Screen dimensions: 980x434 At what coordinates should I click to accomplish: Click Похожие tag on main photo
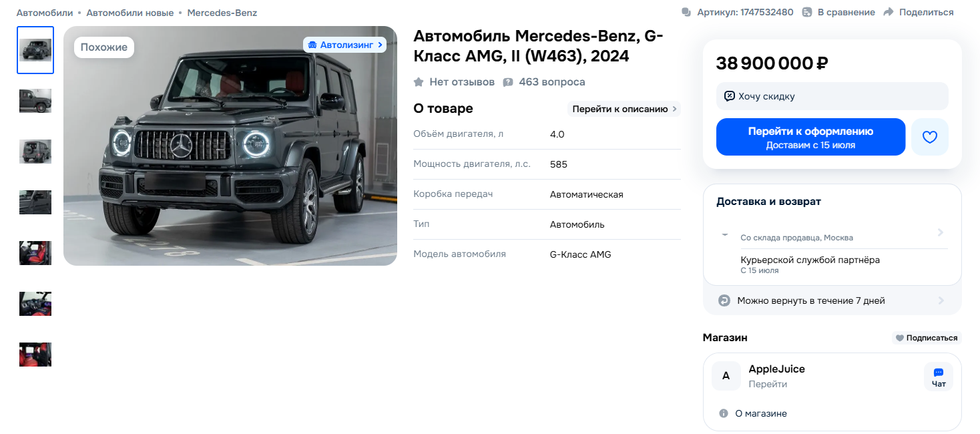tap(104, 47)
